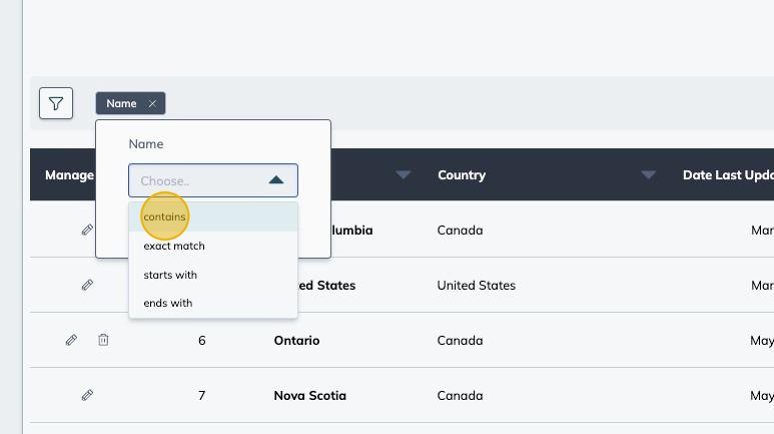Open the Ontario name link
This screenshot has width=774, height=434.
click(x=297, y=340)
